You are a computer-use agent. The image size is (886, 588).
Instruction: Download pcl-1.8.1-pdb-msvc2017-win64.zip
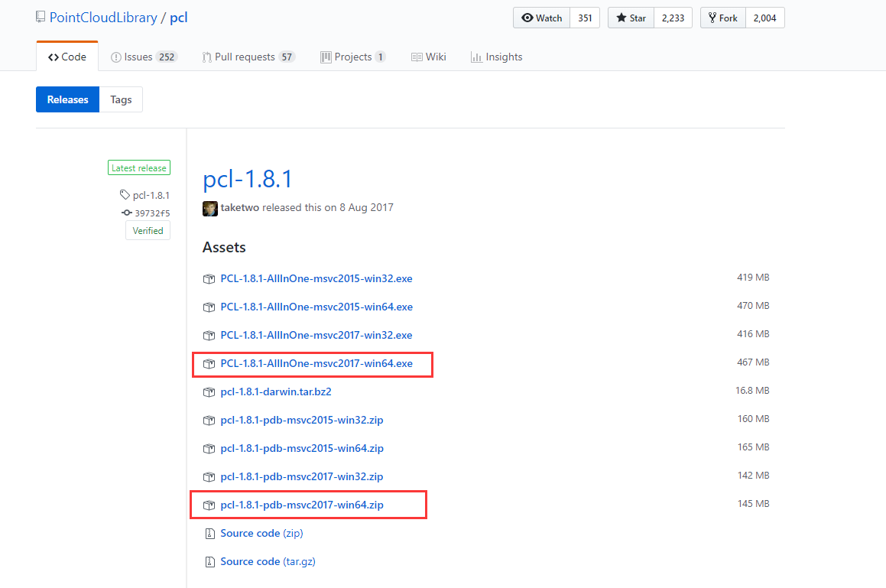(302, 505)
